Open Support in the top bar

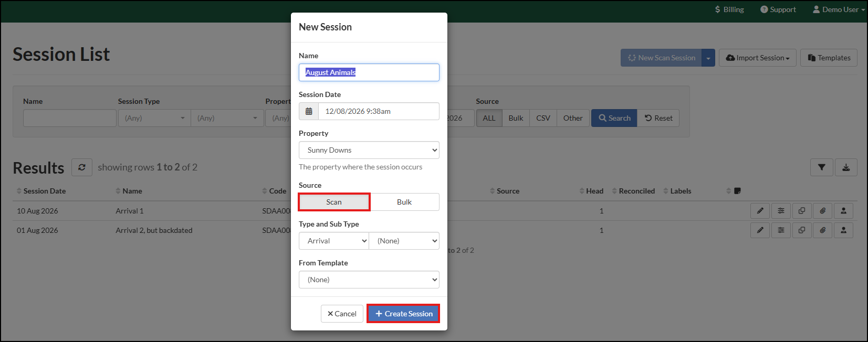(778, 9)
